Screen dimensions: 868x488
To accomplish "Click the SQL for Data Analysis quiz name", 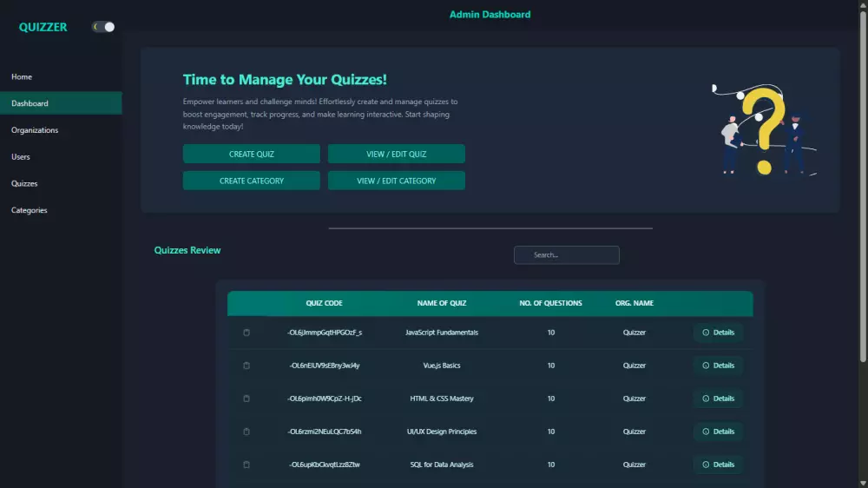I will point(442,465).
